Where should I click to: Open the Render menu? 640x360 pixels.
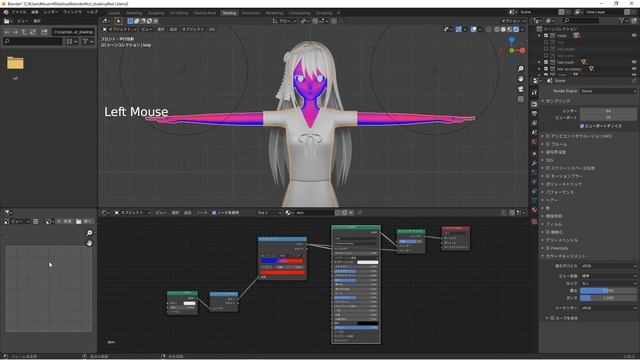(51, 12)
